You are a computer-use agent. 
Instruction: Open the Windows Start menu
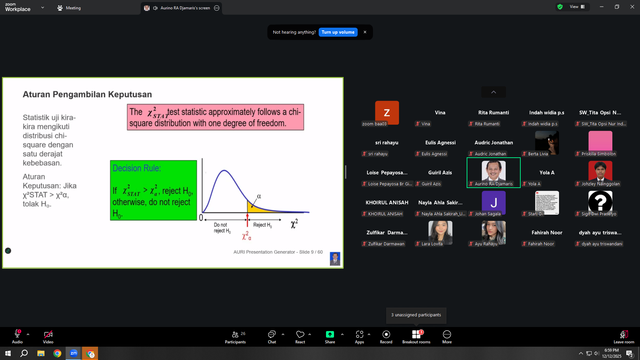pos(8,353)
